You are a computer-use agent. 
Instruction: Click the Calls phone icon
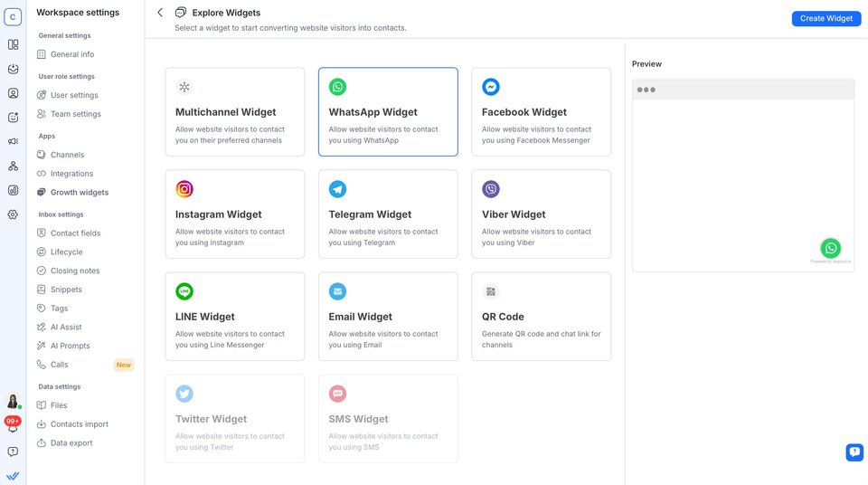[x=41, y=364]
